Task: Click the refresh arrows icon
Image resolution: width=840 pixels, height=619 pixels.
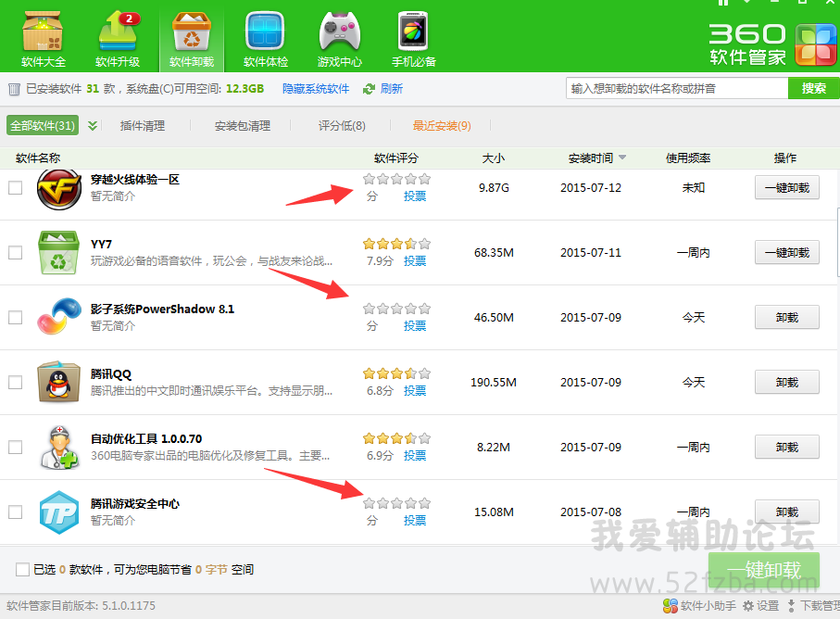Action: 369,89
